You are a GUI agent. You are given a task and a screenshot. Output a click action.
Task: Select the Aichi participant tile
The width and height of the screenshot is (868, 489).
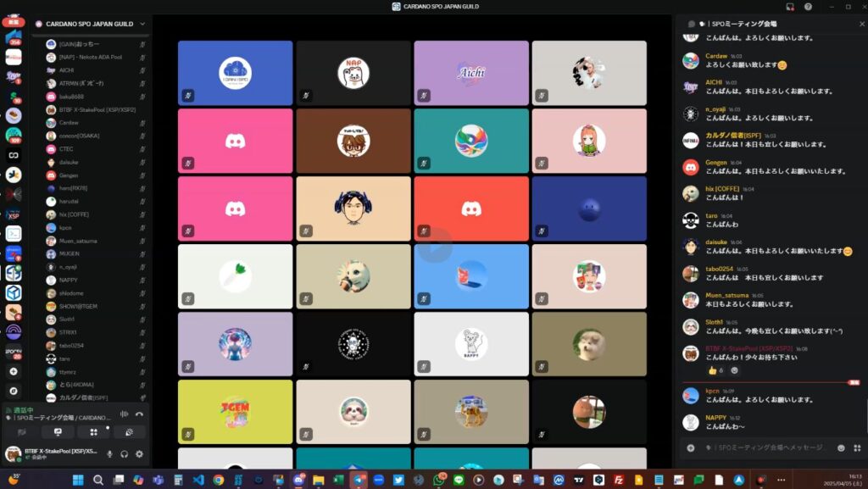pyautogui.click(x=471, y=73)
